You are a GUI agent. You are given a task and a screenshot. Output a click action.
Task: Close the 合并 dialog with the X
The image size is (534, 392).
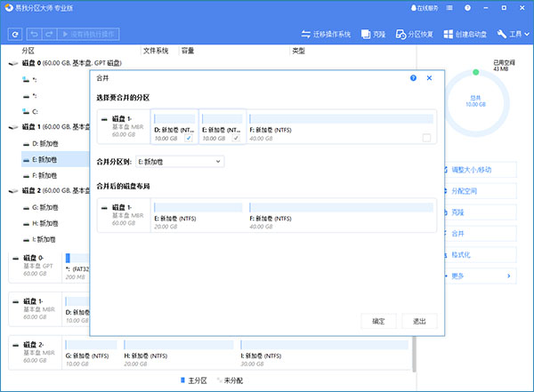pyautogui.click(x=430, y=78)
